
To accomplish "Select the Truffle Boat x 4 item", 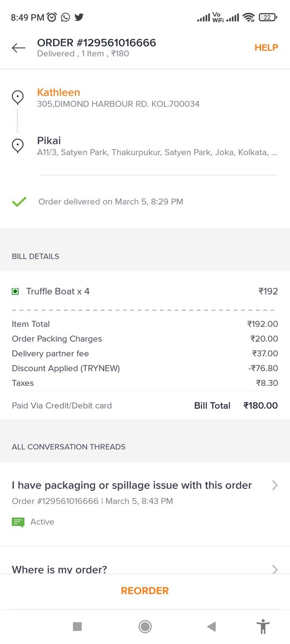I will coord(58,291).
